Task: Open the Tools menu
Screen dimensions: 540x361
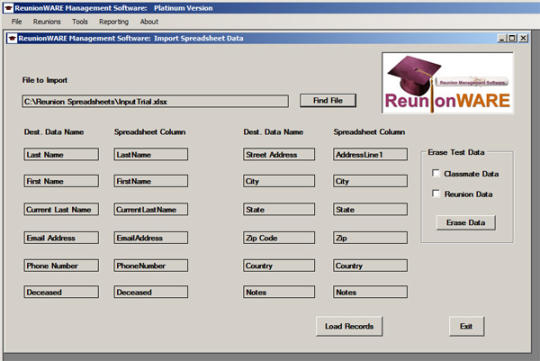Action: pyautogui.click(x=80, y=22)
